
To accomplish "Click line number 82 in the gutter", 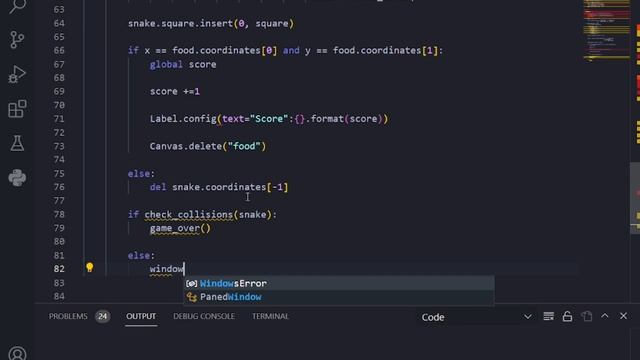I will pyautogui.click(x=59, y=269).
